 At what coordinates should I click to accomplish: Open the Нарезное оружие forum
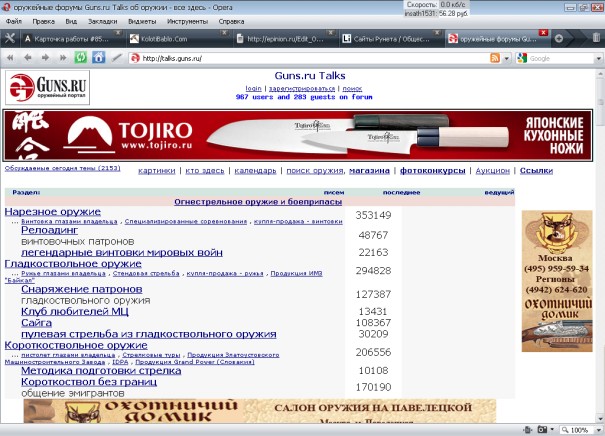[x=53, y=211]
